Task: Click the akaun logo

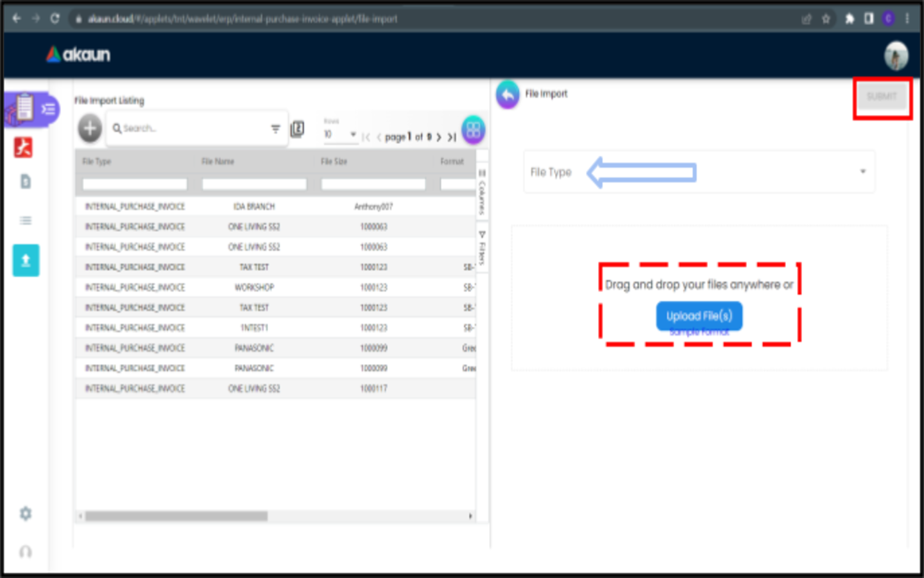Action: 78,55
